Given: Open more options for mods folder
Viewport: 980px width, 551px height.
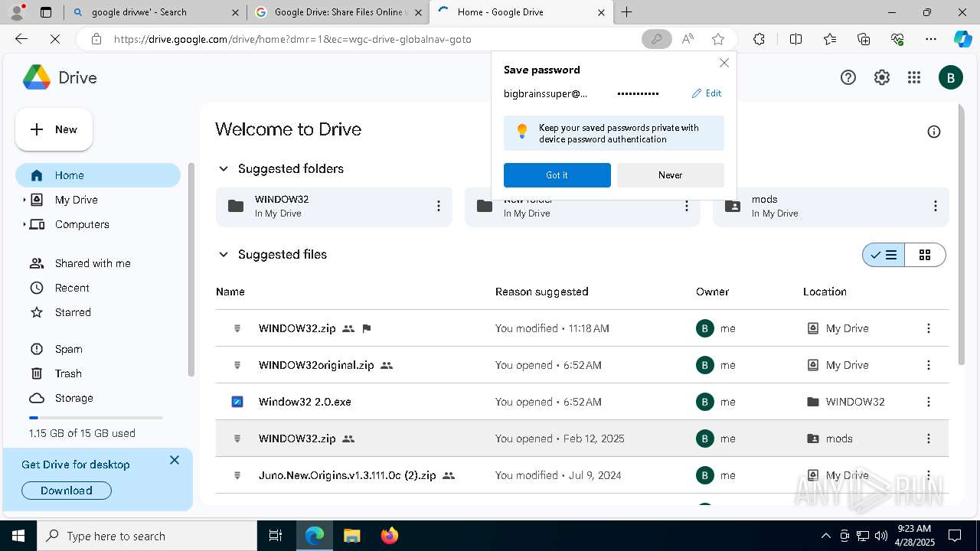Looking at the screenshot, I should click(x=935, y=206).
